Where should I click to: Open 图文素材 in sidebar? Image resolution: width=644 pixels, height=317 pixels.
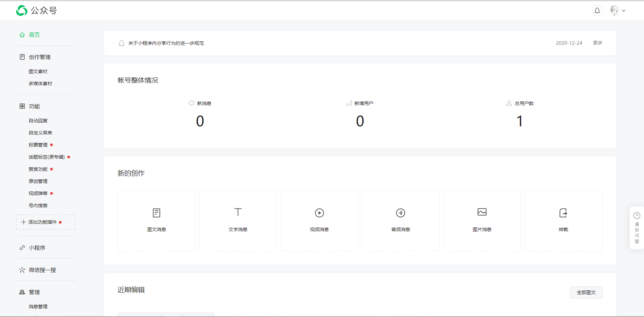pos(38,71)
